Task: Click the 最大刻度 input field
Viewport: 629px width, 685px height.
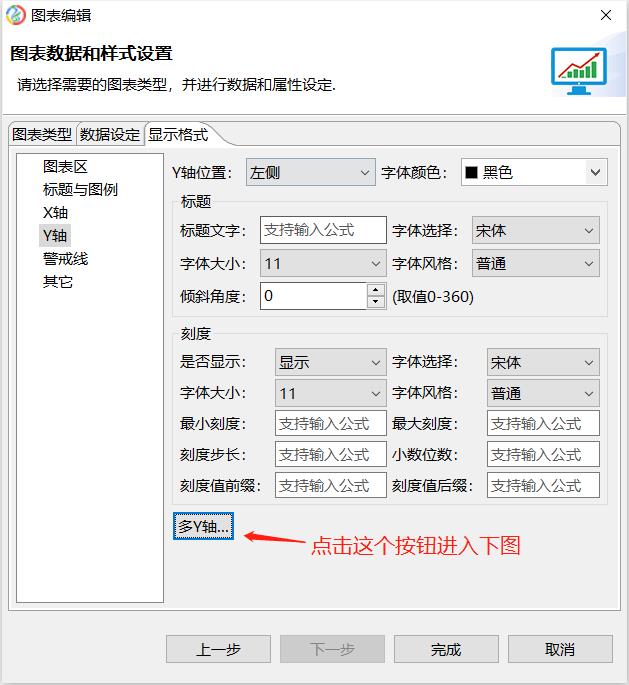Action: (543, 423)
